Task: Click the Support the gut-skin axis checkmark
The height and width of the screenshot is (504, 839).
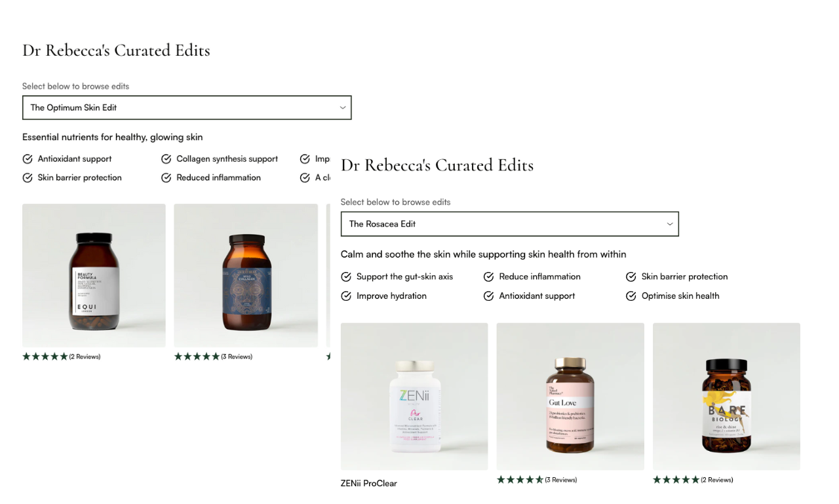Action: point(346,277)
